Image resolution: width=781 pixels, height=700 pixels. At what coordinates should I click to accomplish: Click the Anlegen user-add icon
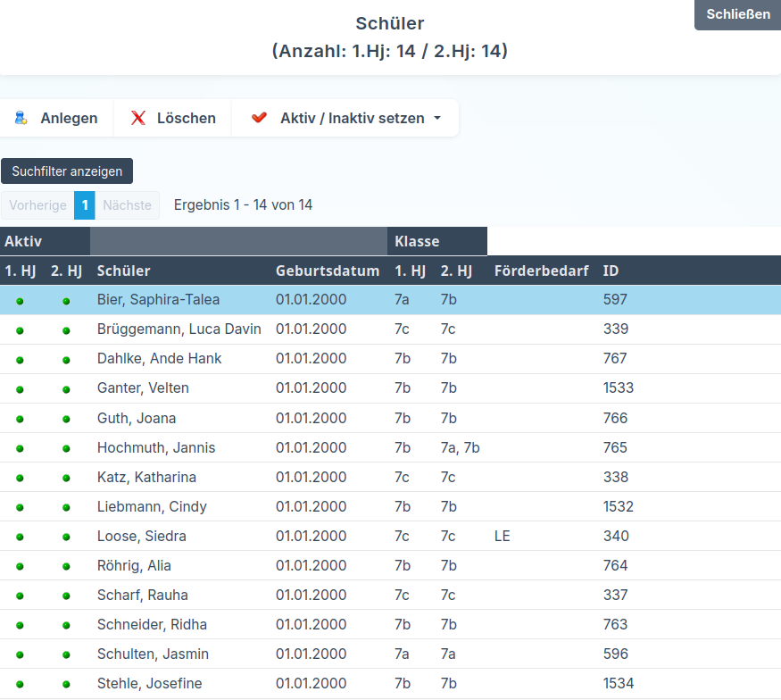21,118
